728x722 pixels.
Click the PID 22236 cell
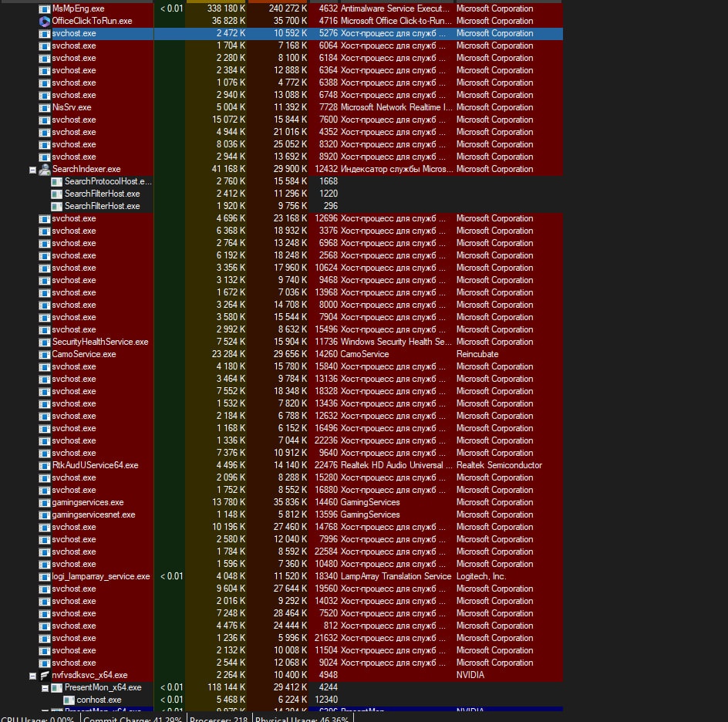pyautogui.click(x=326, y=440)
